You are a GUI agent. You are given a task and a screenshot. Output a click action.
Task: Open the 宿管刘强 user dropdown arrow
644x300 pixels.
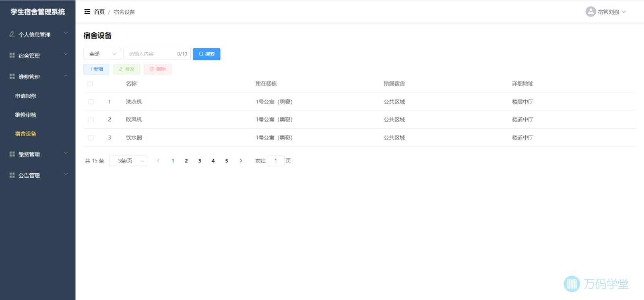click(624, 12)
